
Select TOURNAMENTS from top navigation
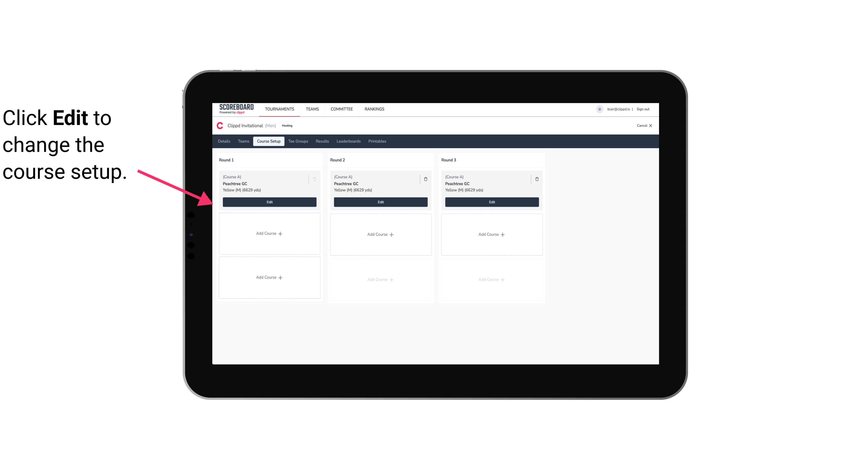pyautogui.click(x=280, y=109)
